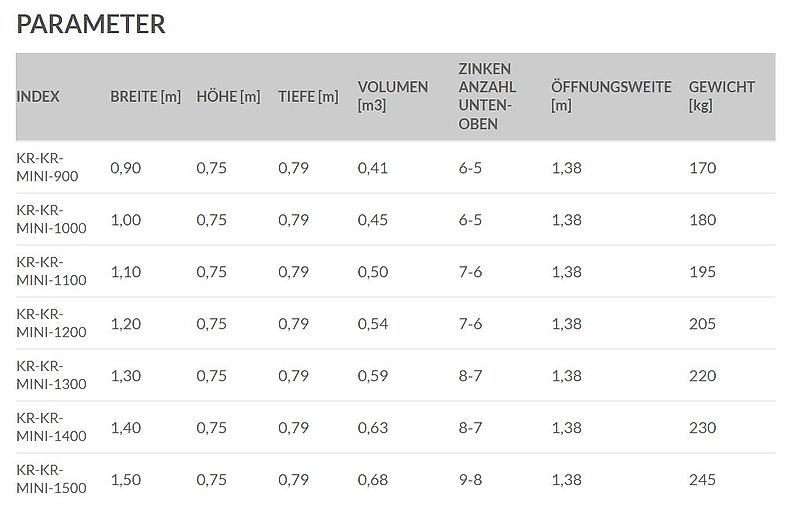Viewport: 800px width, 509px height.
Task: Click the HÖHE [m] column header
Action: coord(228,97)
